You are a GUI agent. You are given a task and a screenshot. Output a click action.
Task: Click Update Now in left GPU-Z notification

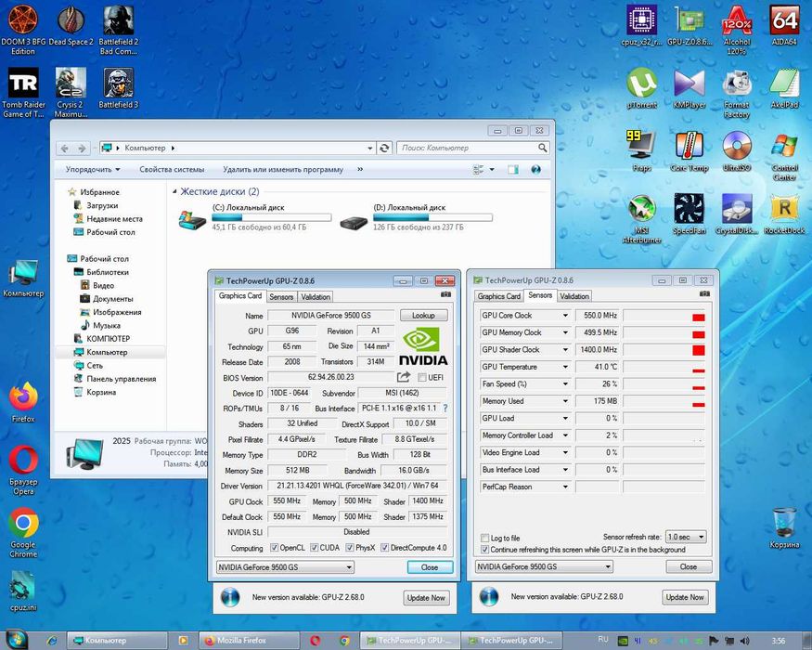point(426,598)
